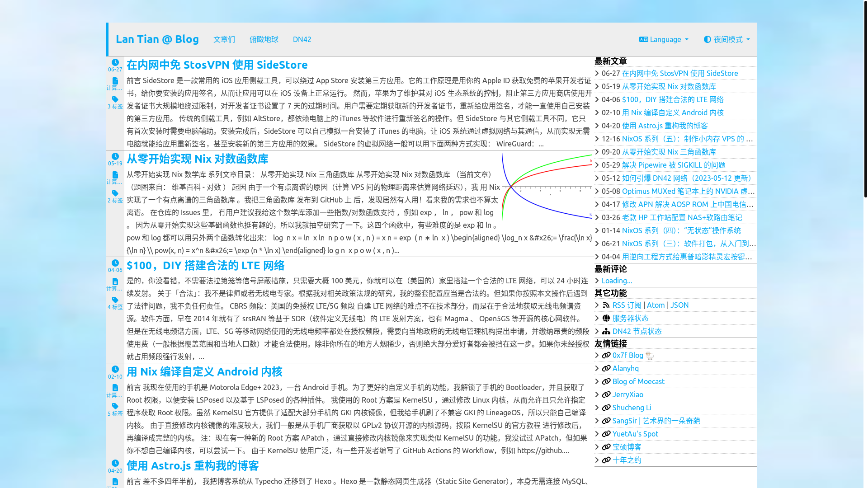This screenshot has height=488, width=868.
Task: Click the document category icon of the SideStore post
Action: [115, 81]
